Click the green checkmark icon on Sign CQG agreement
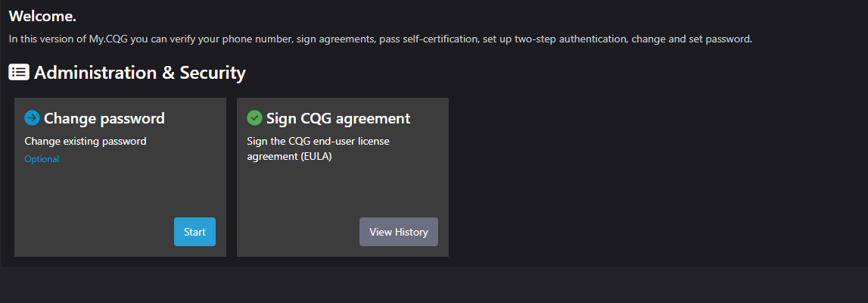Screen dimensions: 868x303 [x=254, y=118]
